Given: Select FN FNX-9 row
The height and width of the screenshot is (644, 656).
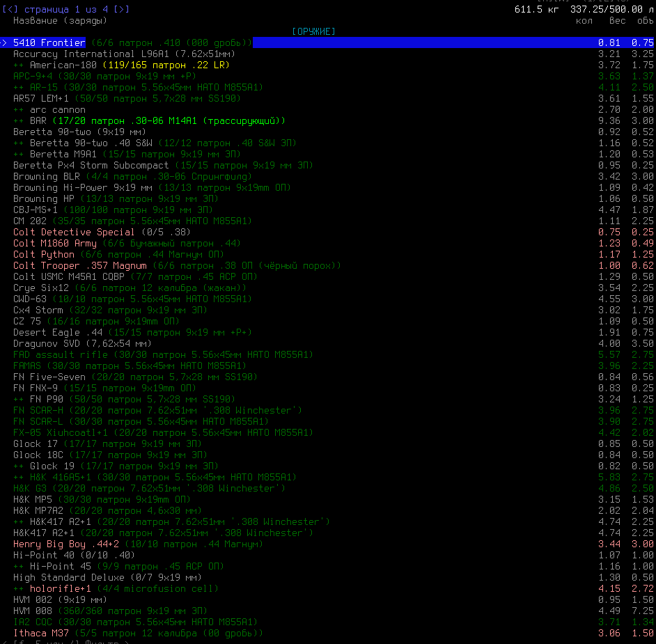Looking at the screenshot, I should [x=328, y=388].
